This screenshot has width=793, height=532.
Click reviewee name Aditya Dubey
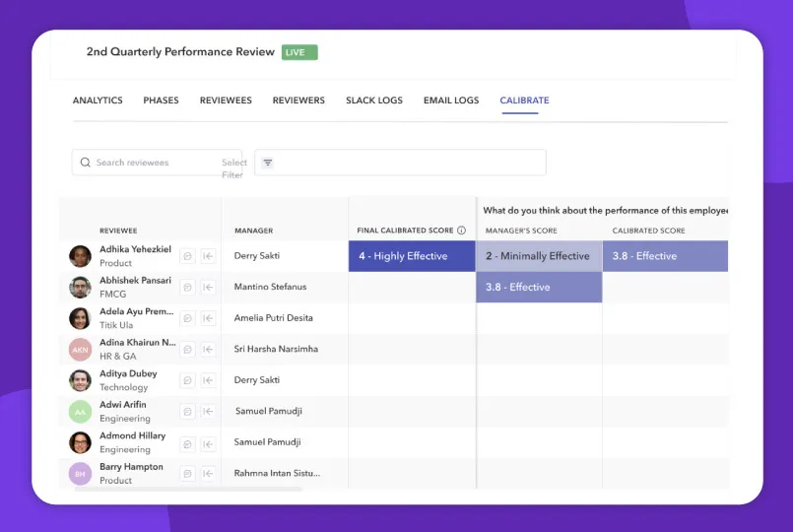point(128,373)
